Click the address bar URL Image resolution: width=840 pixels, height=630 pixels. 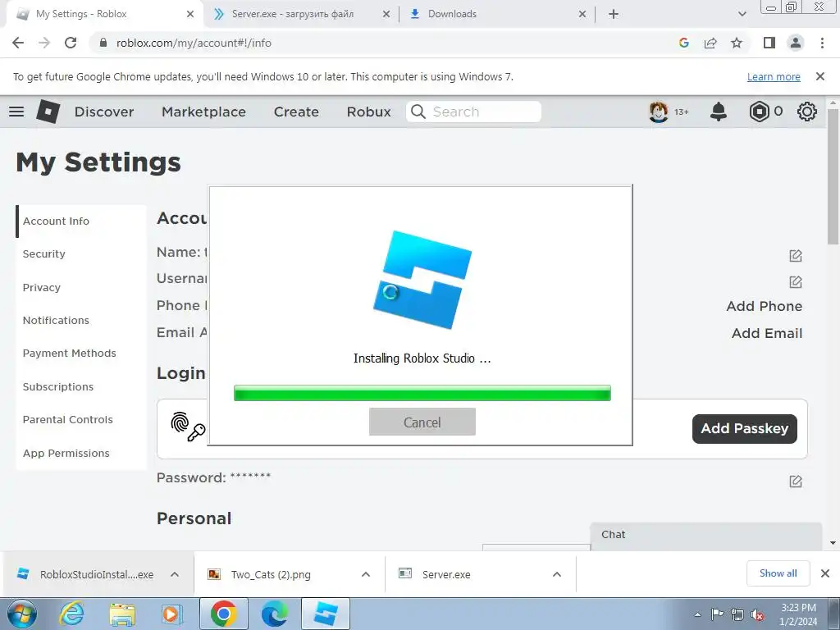point(194,43)
